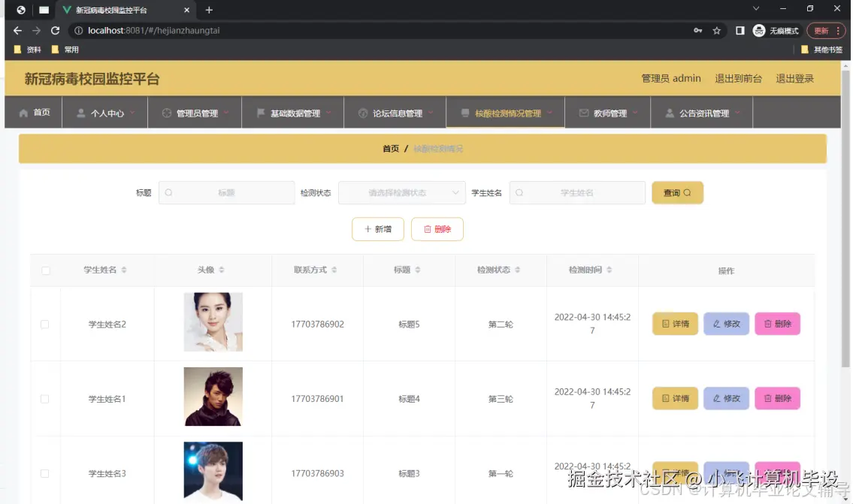Sort table by 头像 column
Viewport: 853px width, 504px height.
222,270
